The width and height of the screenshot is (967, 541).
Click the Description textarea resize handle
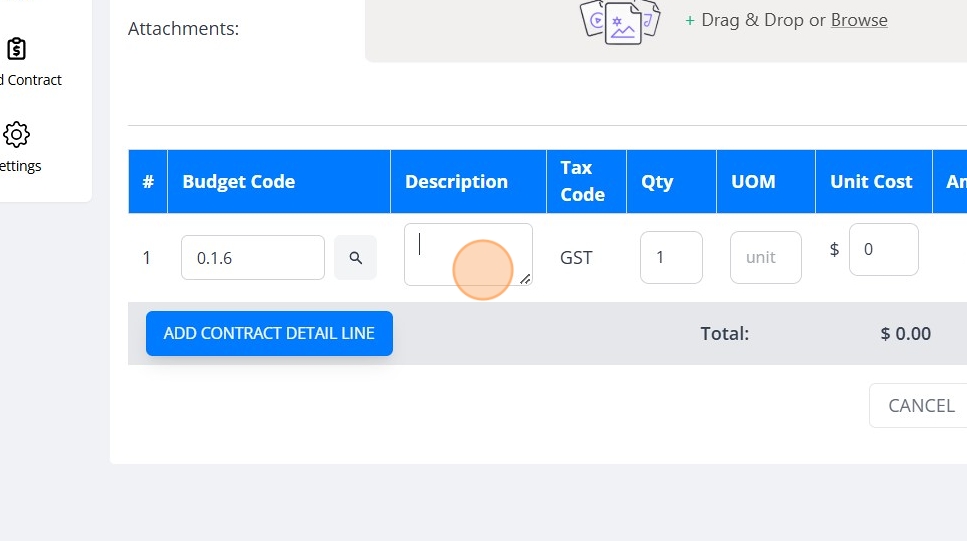click(525, 279)
